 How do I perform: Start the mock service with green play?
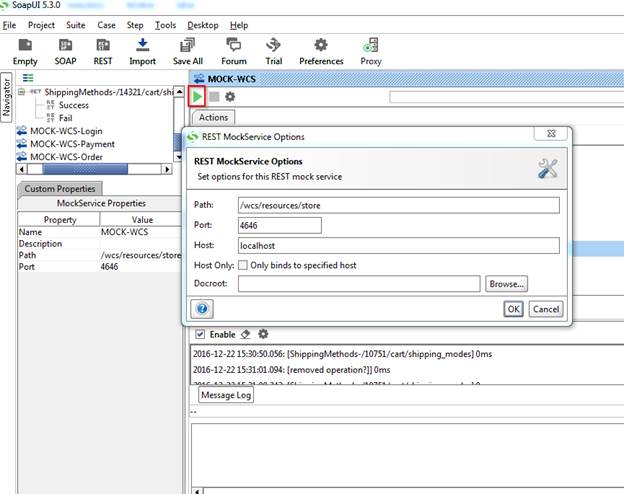tap(197, 96)
